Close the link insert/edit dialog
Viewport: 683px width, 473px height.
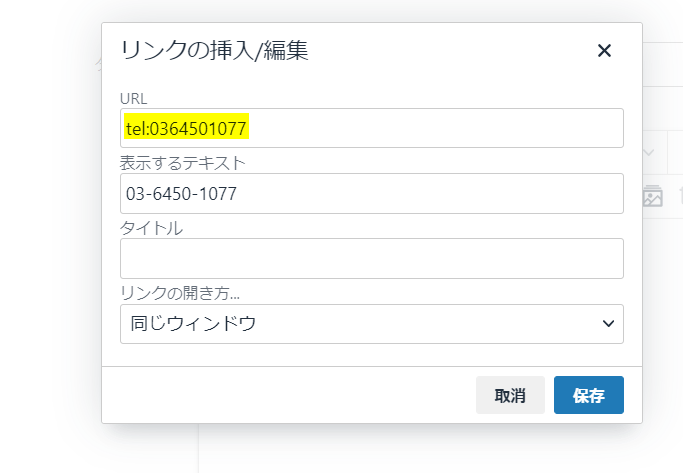[x=604, y=51]
